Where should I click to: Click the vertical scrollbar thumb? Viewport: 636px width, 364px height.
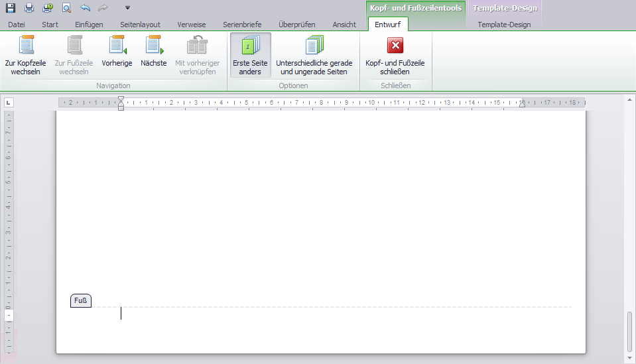[x=629, y=332]
